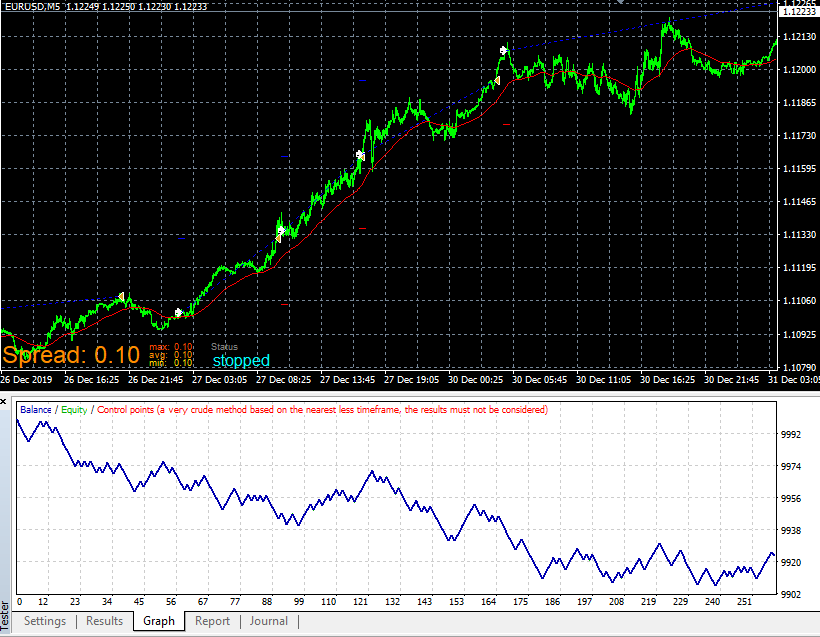Click the '30 Dec 11:05' time label
This screenshot has width=820, height=637.
pos(604,380)
